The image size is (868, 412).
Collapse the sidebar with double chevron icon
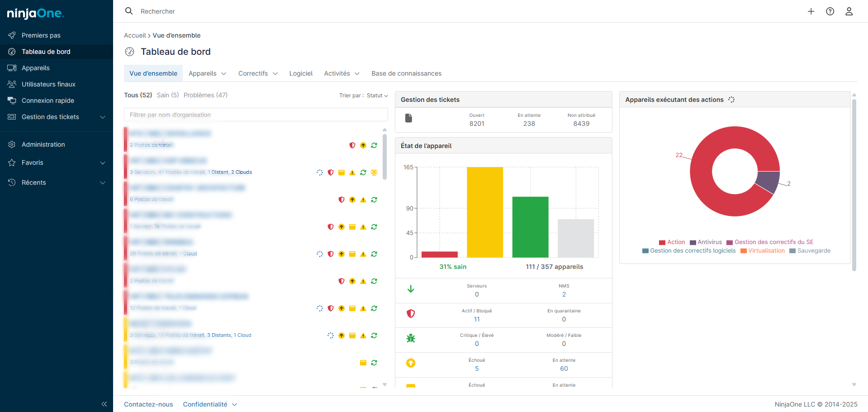click(104, 404)
